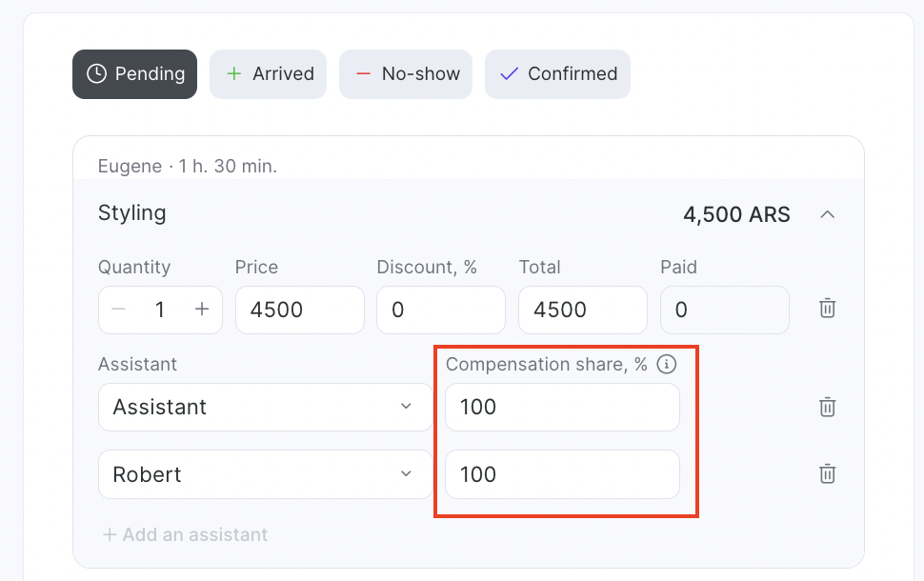Click the Discount percent field
924x581 pixels.
(440, 310)
